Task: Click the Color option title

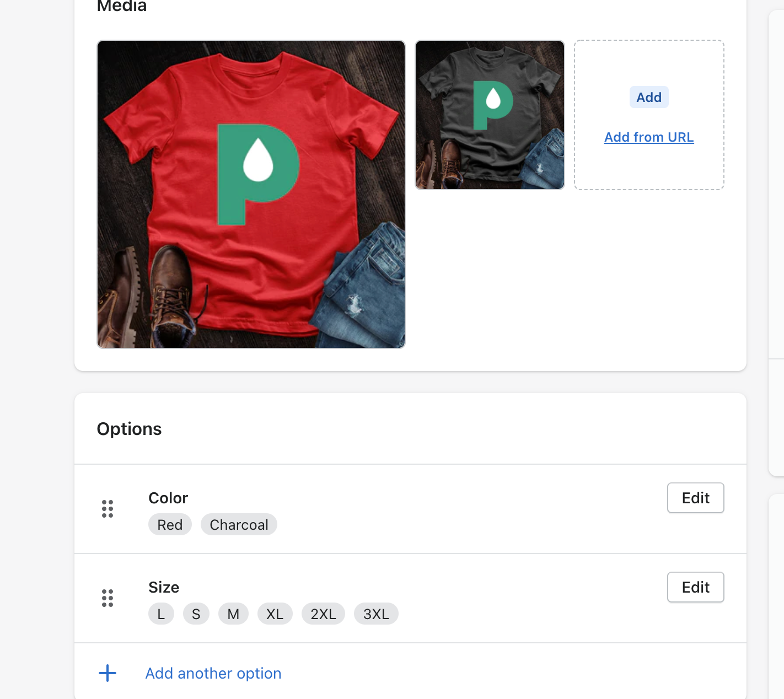Action: click(x=168, y=498)
